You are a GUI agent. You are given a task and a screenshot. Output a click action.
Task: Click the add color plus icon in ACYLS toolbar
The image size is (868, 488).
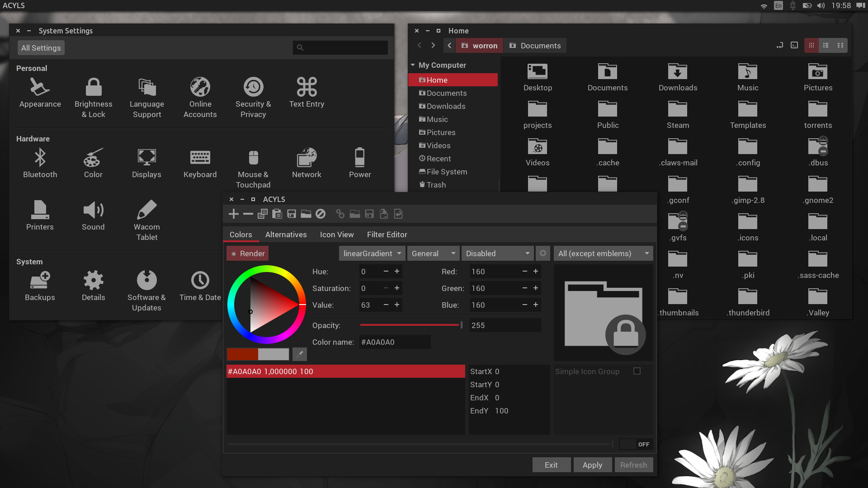234,214
